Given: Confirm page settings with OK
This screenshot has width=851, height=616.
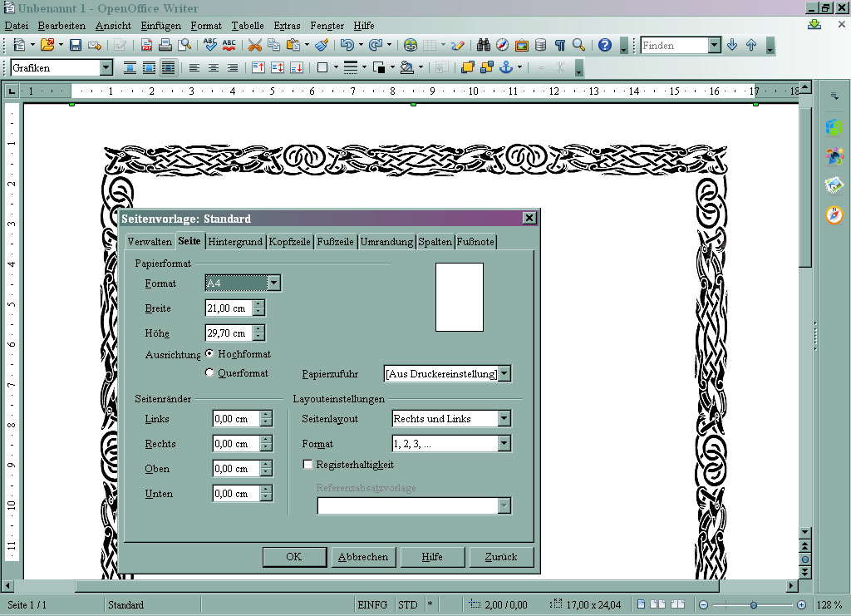Looking at the screenshot, I should click(294, 557).
